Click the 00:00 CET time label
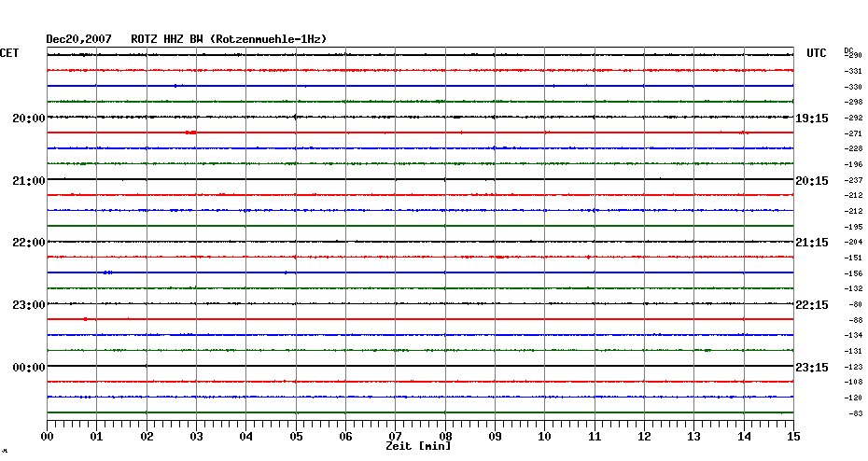Screen dimensions: 868x461 (29, 368)
